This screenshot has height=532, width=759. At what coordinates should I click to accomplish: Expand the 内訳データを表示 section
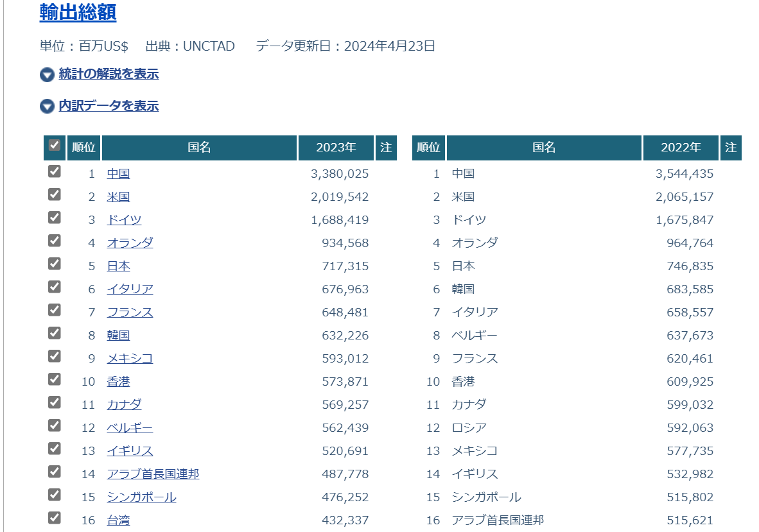coord(109,106)
